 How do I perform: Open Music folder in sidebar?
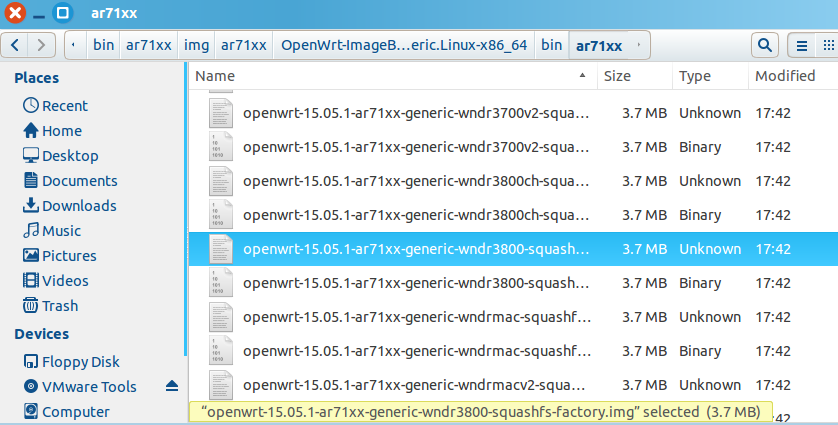[52, 230]
